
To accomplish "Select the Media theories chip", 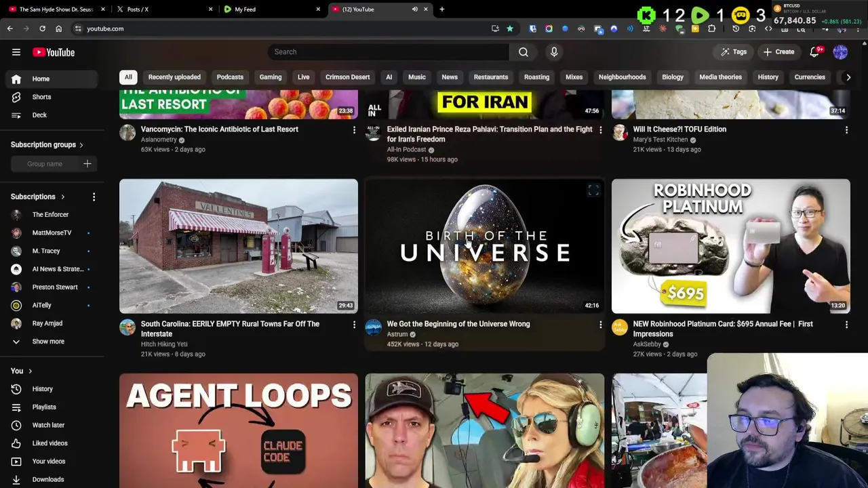I will point(720,77).
